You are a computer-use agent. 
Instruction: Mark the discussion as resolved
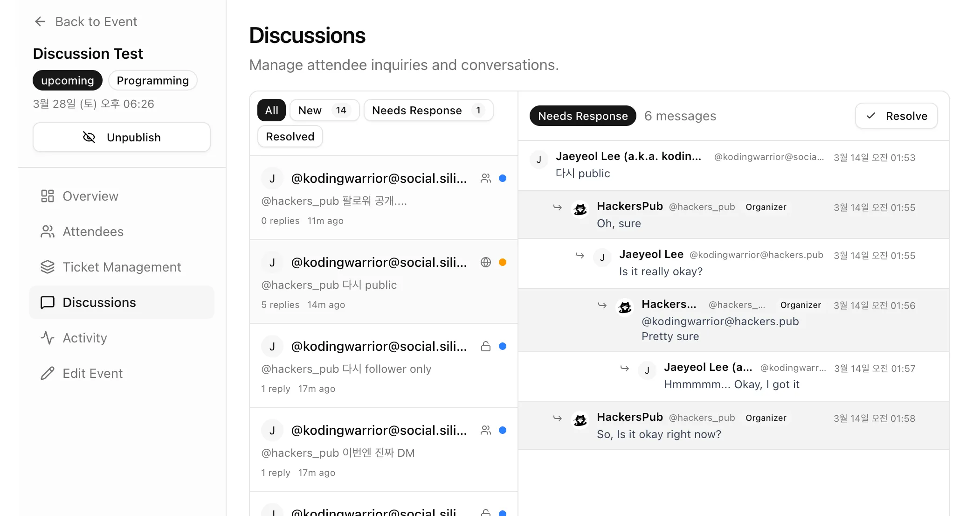(x=897, y=116)
